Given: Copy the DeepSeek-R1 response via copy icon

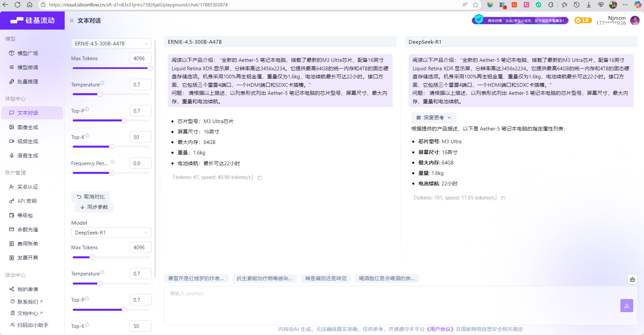Looking at the screenshot, I should pos(503,198).
